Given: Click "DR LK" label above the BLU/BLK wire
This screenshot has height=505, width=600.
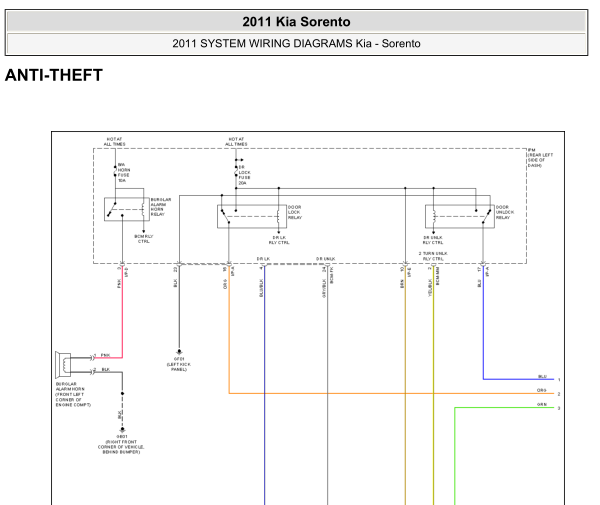Looking at the screenshot, I should [263, 259].
